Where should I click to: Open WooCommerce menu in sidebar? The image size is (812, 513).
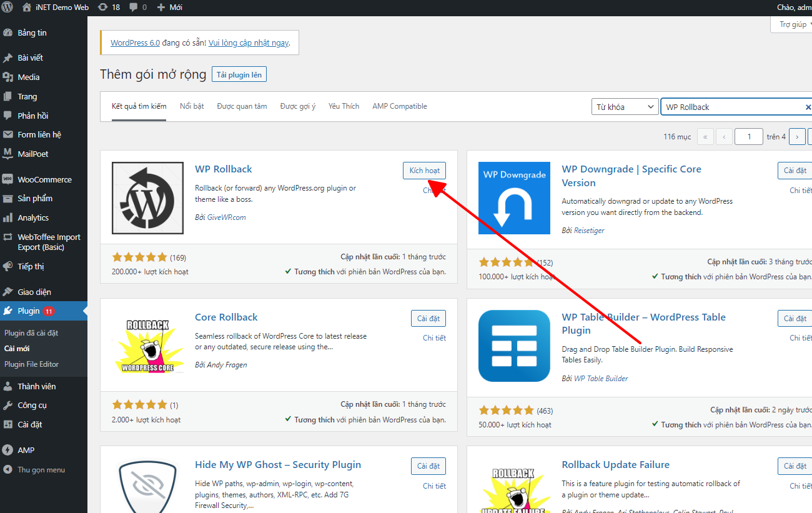[44, 179]
